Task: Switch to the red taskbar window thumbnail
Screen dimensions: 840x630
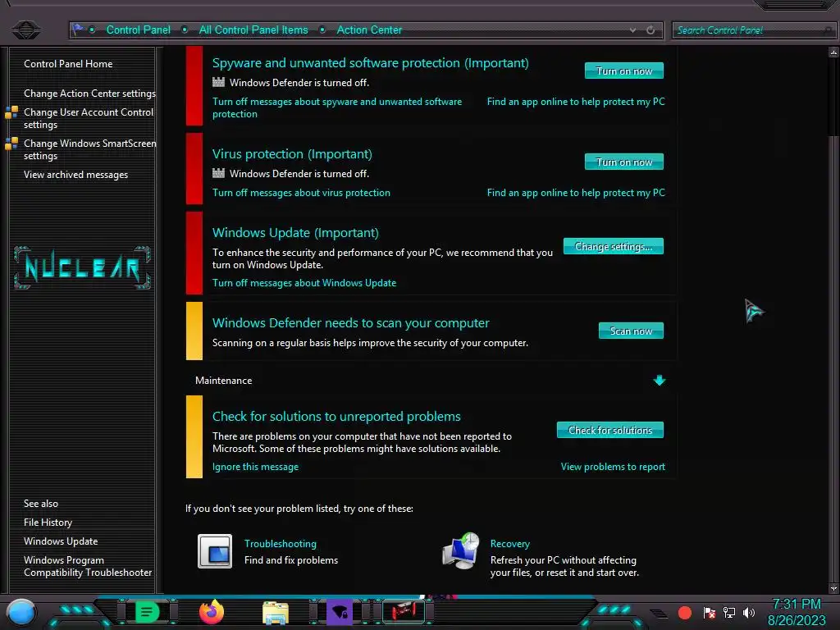Action: click(404, 612)
